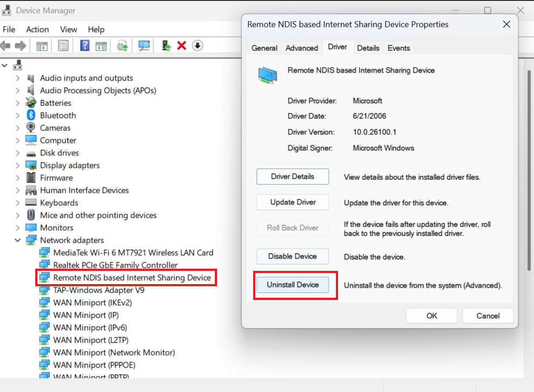The width and height of the screenshot is (534, 392).
Task: Click the Driver Details button
Action: pyautogui.click(x=292, y=177)
